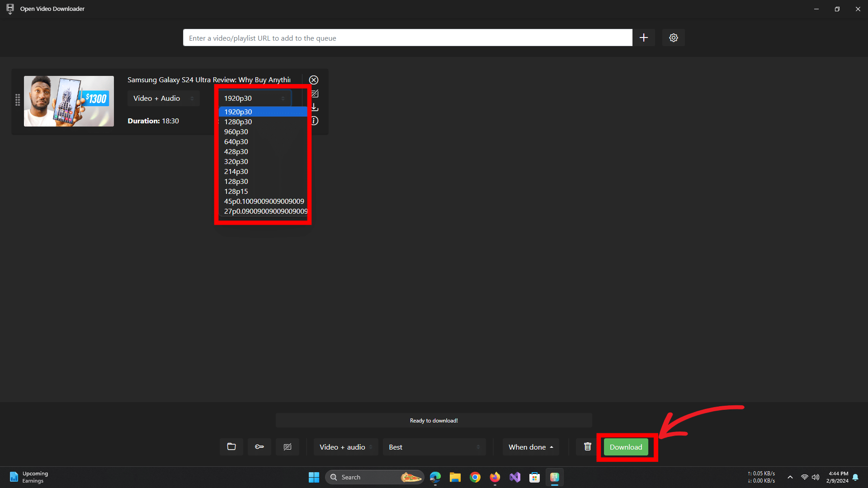Open the download folder icon

tap(231, 447)
